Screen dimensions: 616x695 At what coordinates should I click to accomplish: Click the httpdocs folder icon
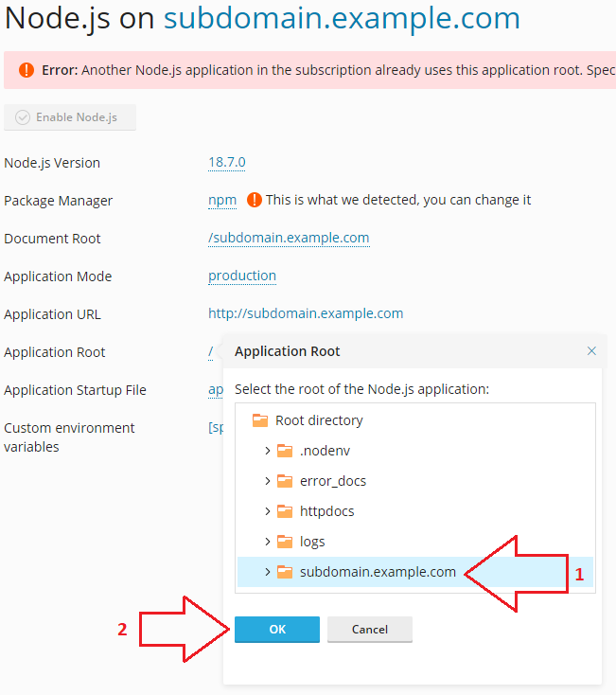coord(284,511)
